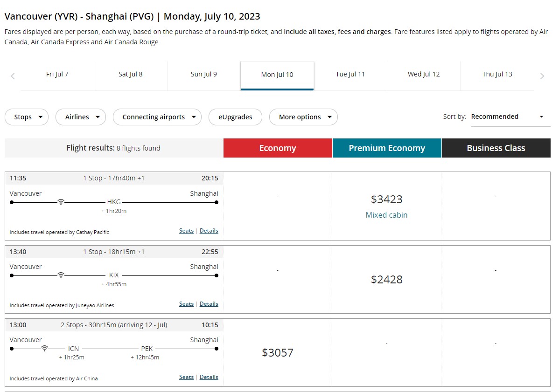This screenshot has height=392, width=559.
Task: Click the Business Class column header
Action: point(496,148)
